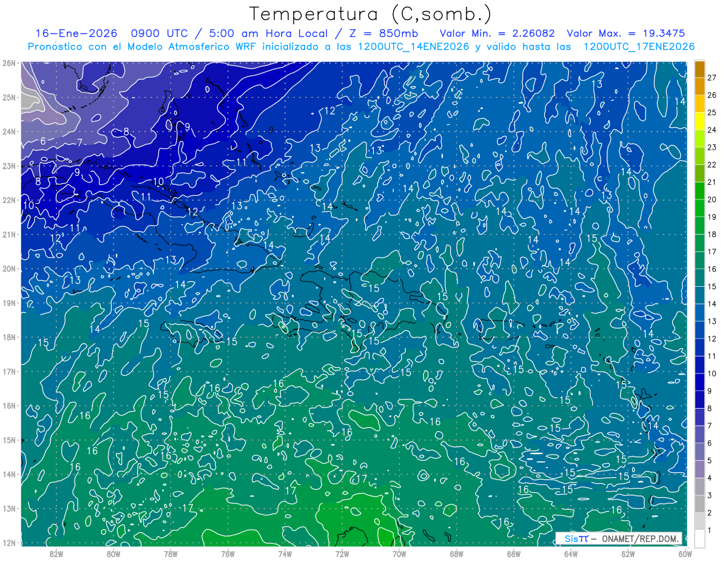Click the 16N latitude axis label

coord(8,405)
